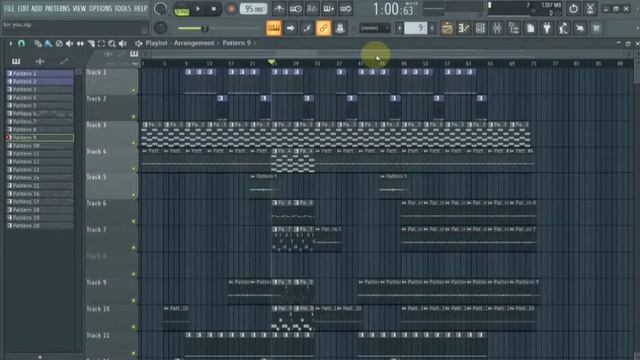The image size is (640, 360).
Task: Open the Mixer view
Action: [x=497, y=28]
